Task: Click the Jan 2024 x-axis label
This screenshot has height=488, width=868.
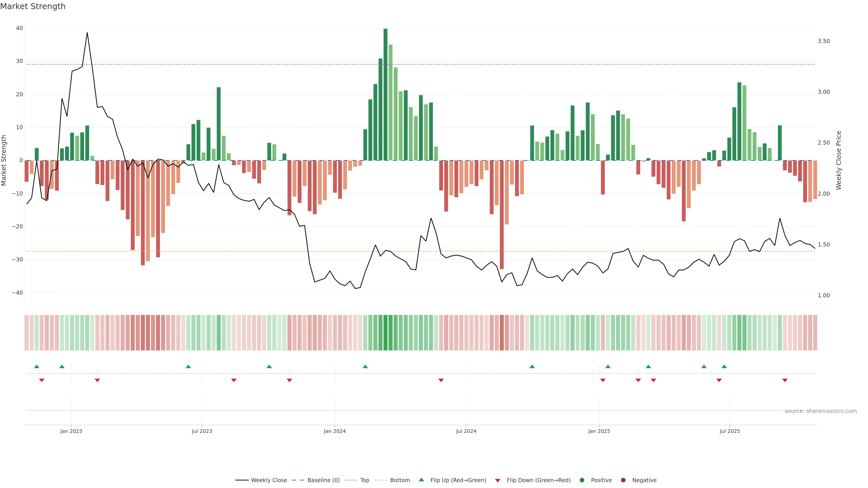Action: tap(335, 431)
